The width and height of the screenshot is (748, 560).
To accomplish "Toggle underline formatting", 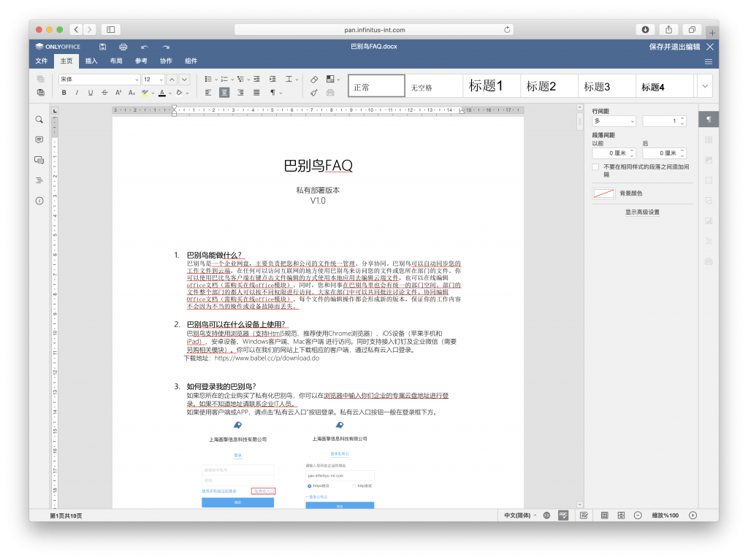I will 91,93.
